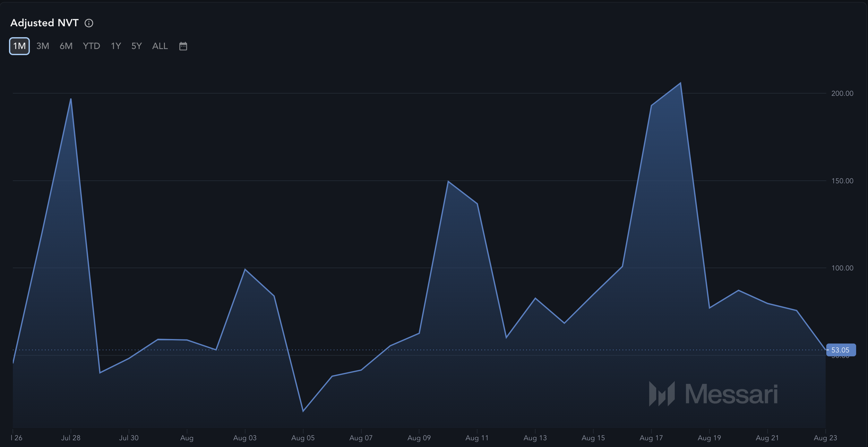
Task: Click the Aug 11 axis date label
Action: pyautogui.click(x=477, y=438)
